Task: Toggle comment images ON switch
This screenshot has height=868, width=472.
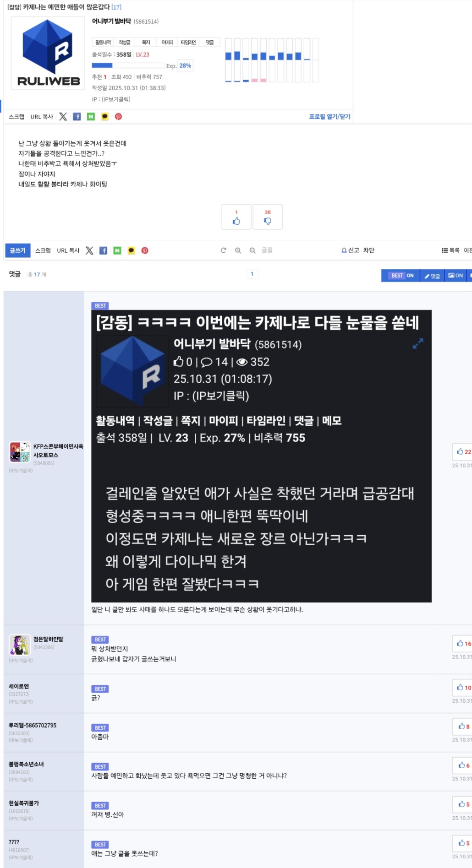Action: pyautogui.click(x=456, y=276)
